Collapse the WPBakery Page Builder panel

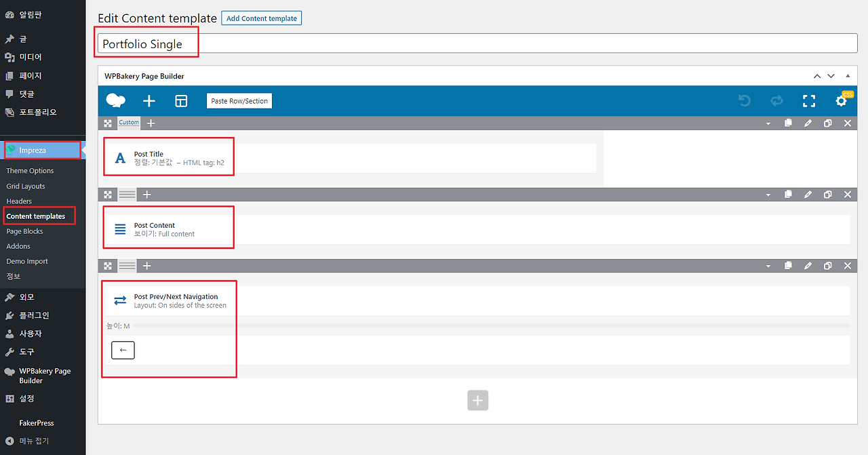click(848, 76)
